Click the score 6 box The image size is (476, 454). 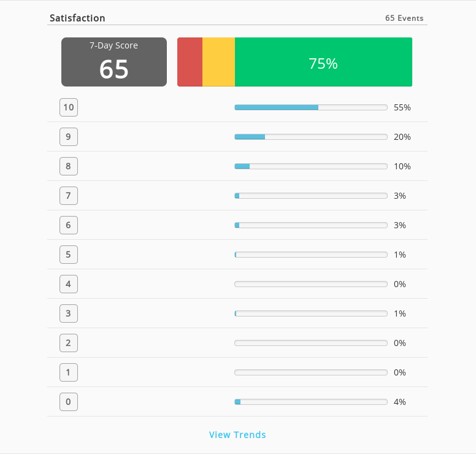click(x=69, y=225)
